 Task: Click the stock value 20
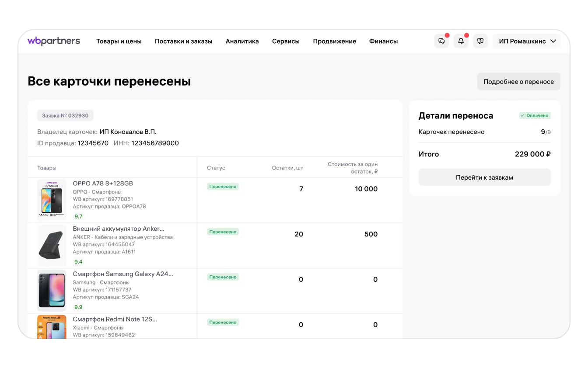point(299,234)
